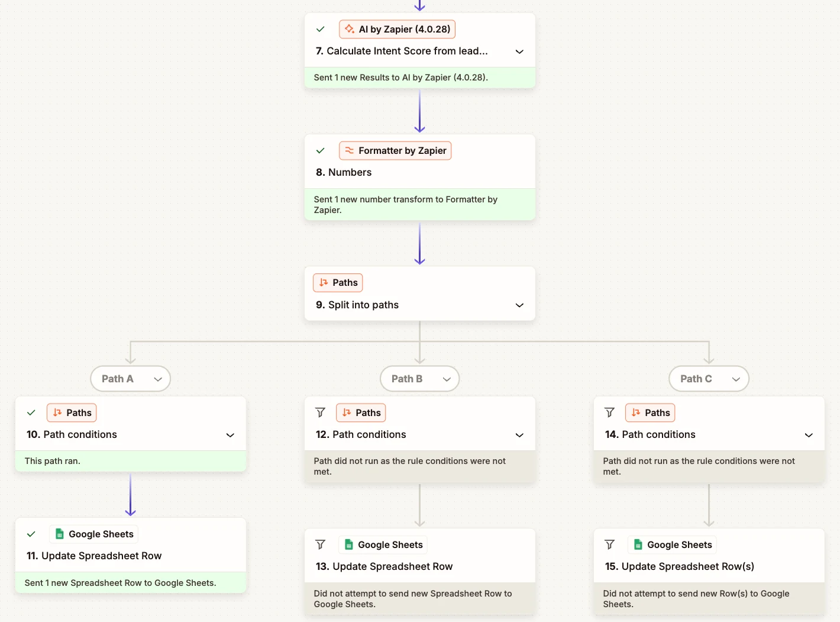
Task: Click the Paths badge on step 14
Action: tap(650, 412)
